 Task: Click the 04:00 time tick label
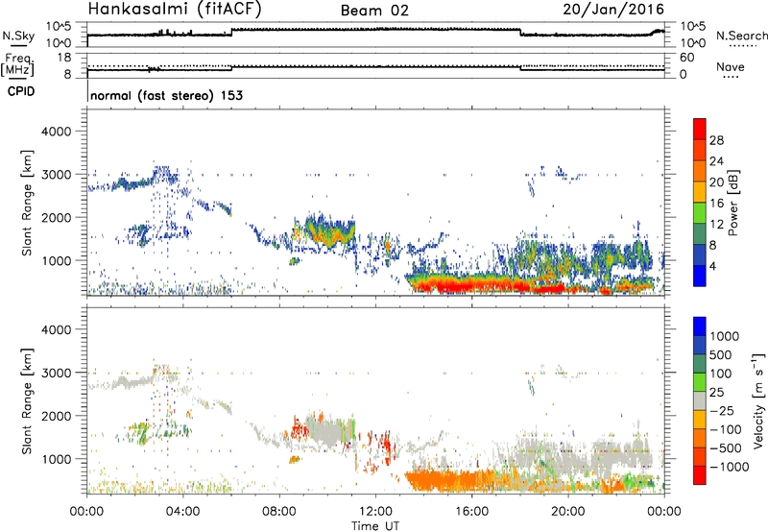pyautogui.click(x=182, y=512)
